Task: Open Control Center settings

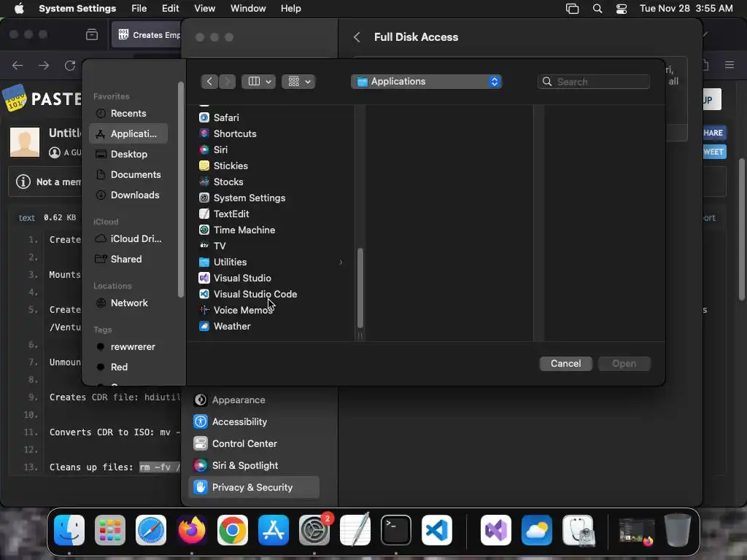Action: click(x=254, y=444)
